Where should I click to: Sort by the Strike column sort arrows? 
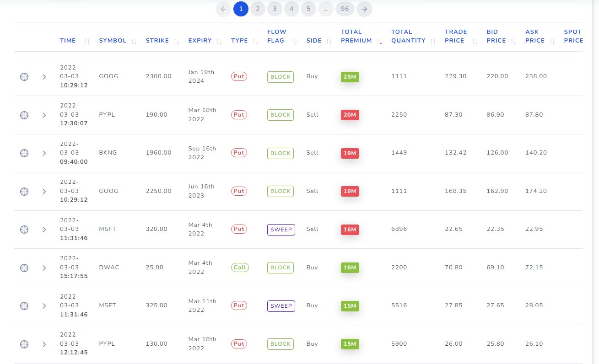coord(176,41)
